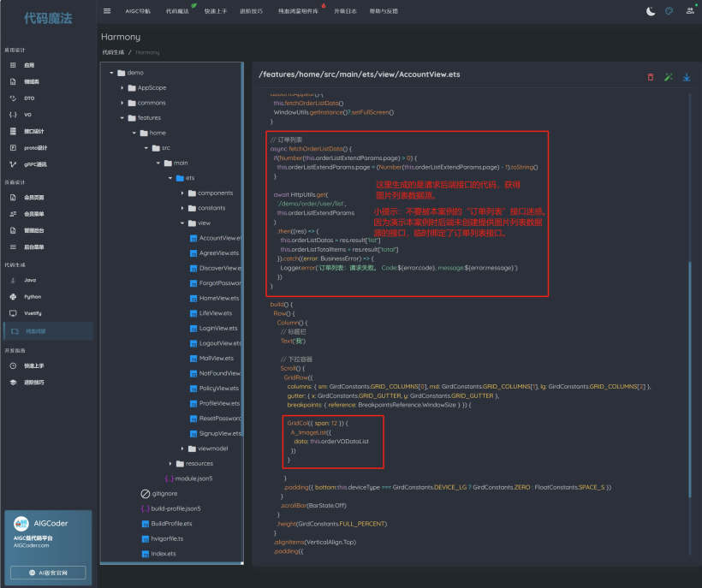Click the AI极客官网 button
Viewport: 702px width, 588px height.
(x=48, y=572)
